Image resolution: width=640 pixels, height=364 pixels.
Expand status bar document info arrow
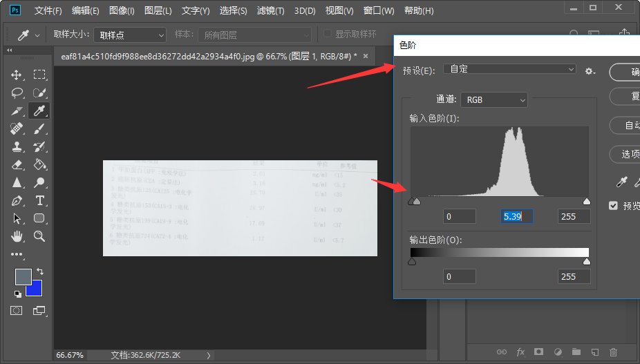(x=209, y=356)
